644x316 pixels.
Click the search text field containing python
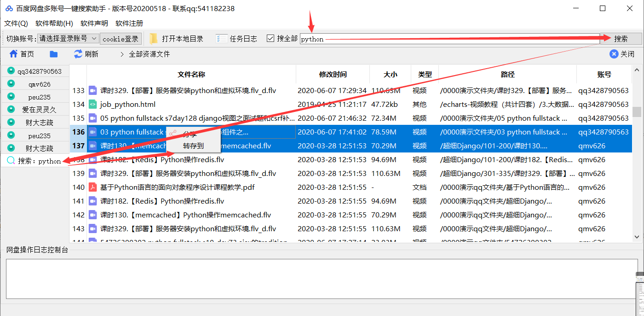tap(449, 39)
